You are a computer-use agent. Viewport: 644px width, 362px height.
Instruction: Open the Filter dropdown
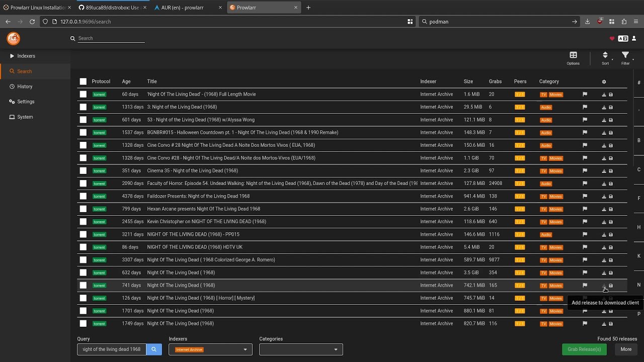point(625,58)
